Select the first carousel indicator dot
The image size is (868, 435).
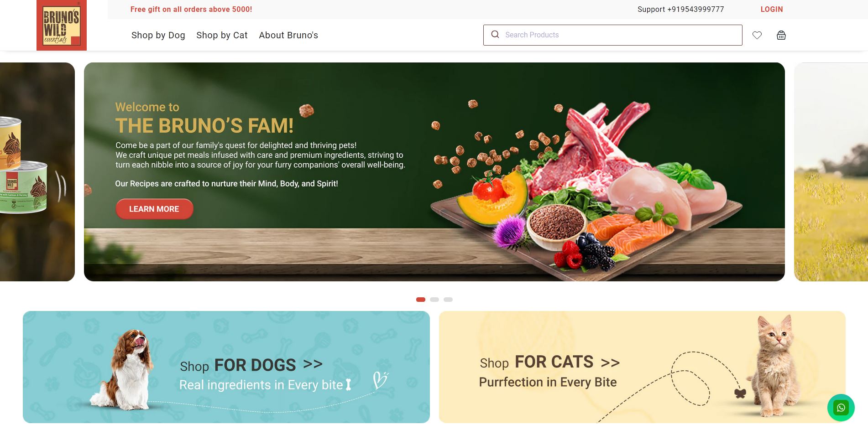(x=421, y=300)
